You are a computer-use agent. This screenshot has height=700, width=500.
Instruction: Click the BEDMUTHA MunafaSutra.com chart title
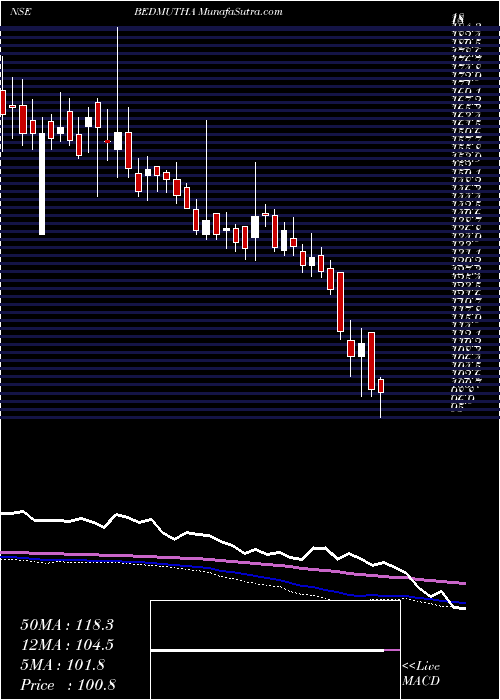(x=208, y=12)
